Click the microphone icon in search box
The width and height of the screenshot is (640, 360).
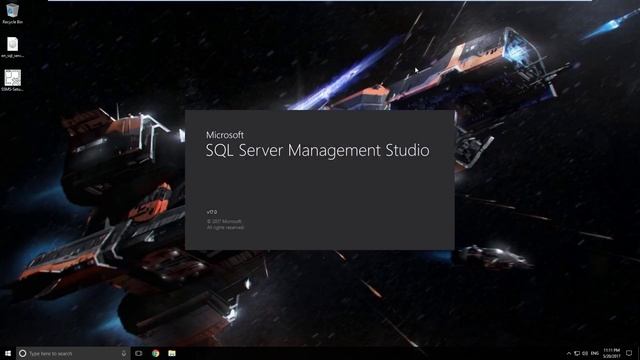click(124, 353)
